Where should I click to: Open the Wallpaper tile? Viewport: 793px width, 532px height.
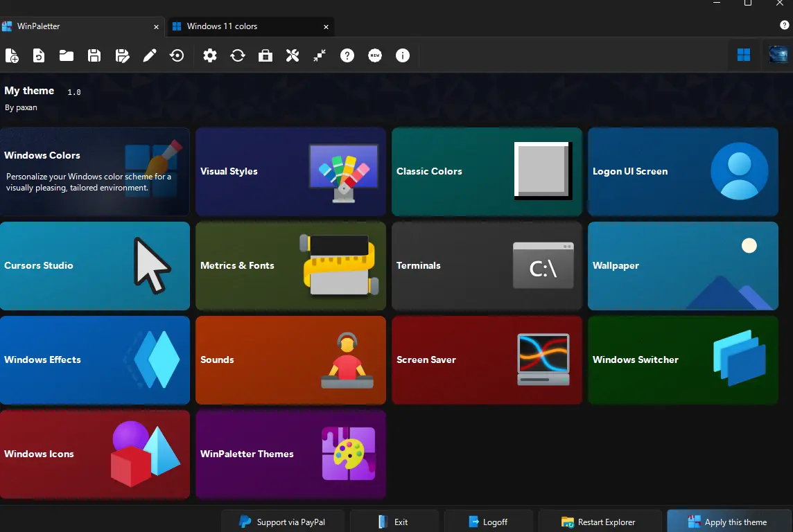pos(683,266)
